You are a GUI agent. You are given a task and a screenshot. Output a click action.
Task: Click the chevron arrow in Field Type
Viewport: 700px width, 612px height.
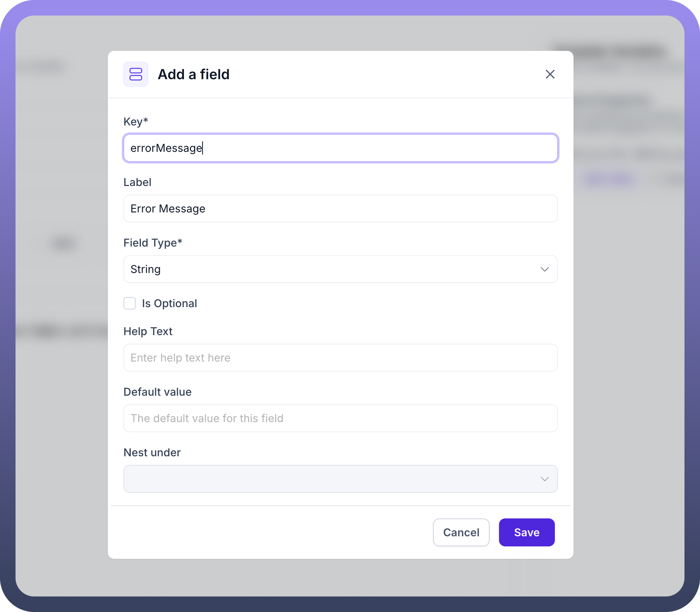click(x=544, y=269)
